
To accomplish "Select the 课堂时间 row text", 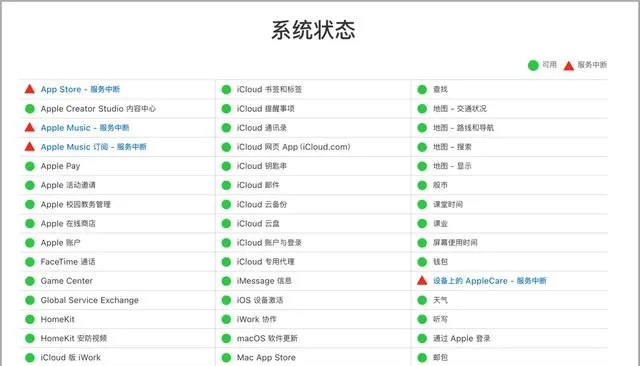I will pos(448,204).
